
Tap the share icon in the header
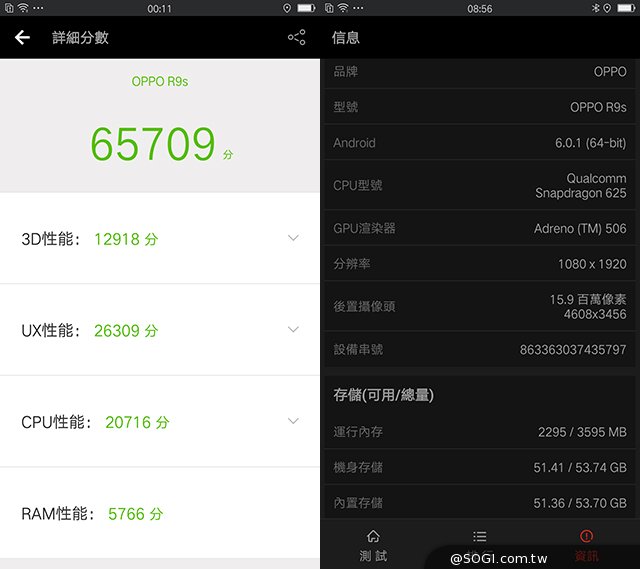pyautogui.click(x=296, y=37)
